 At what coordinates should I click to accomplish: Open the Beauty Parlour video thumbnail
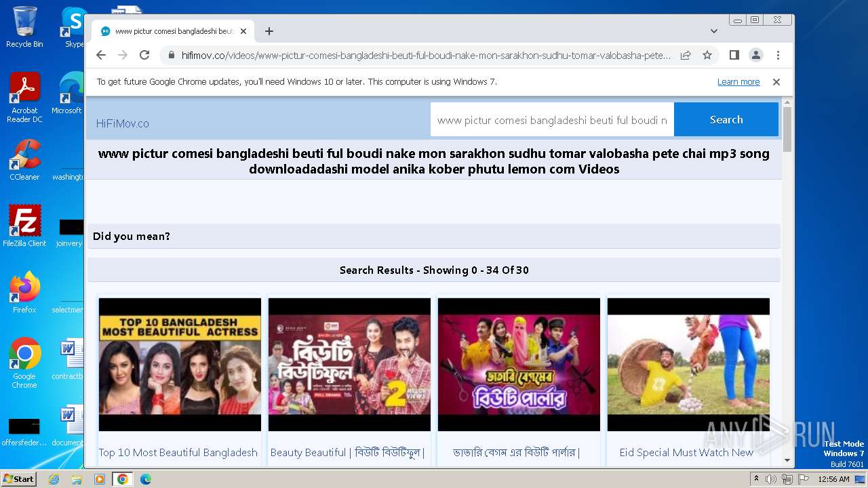(519, 365)
